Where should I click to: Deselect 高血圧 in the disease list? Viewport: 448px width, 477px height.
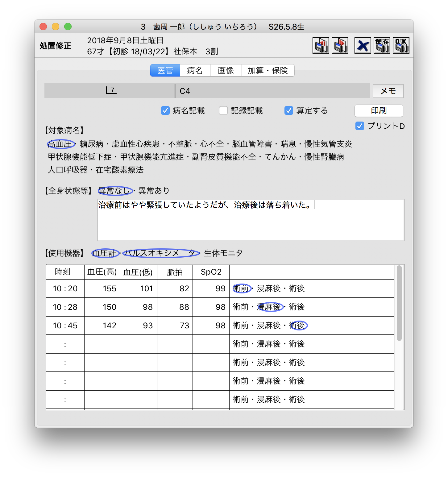(x=60, y=144)
